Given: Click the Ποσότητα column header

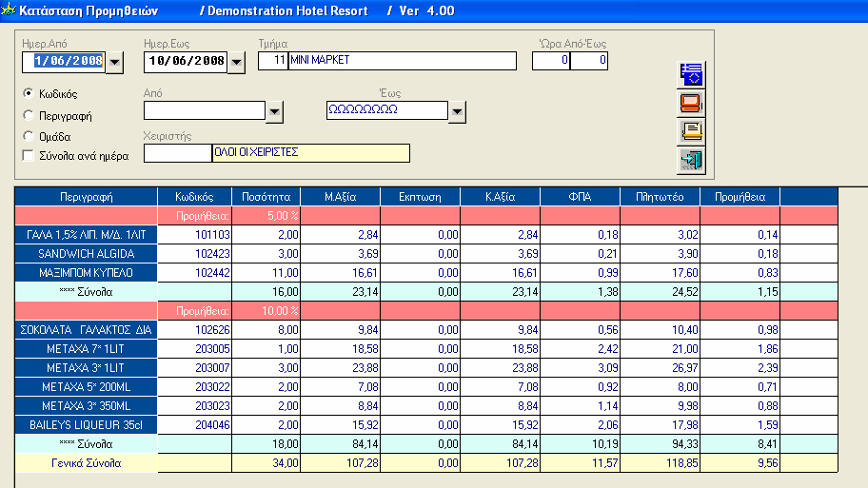Looking at the screenshot, I should click(x=266, y=197).
